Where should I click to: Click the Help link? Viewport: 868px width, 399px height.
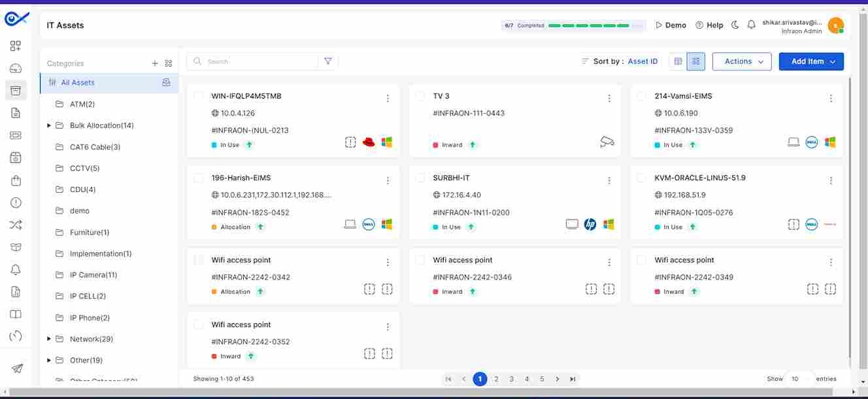[709, 25]
